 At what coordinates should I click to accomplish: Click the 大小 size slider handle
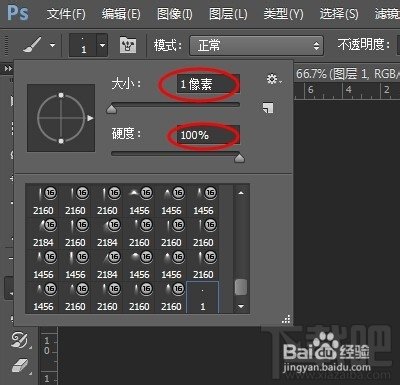111,109
